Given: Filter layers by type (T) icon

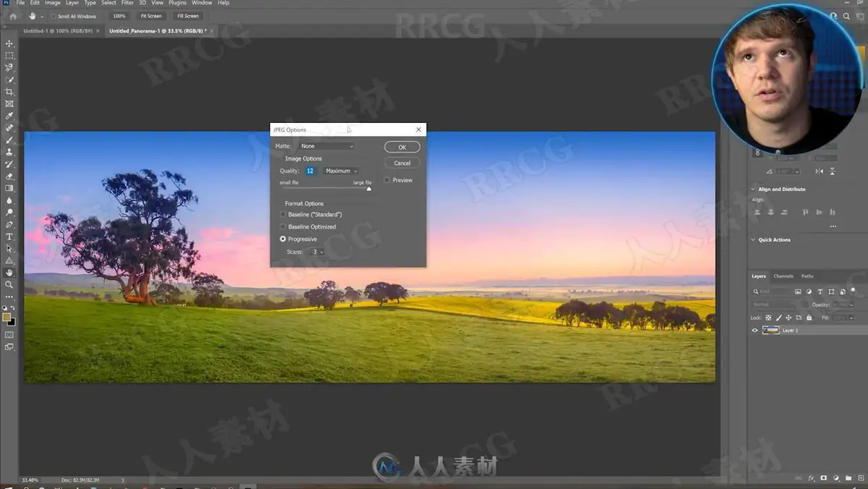Looking at the screenshot, I should pos(820,292).
